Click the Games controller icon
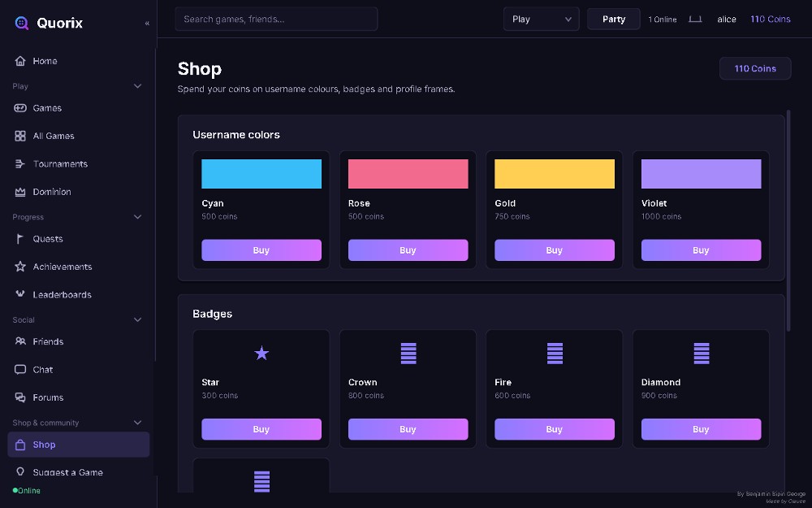 click(x=20, y=108)
